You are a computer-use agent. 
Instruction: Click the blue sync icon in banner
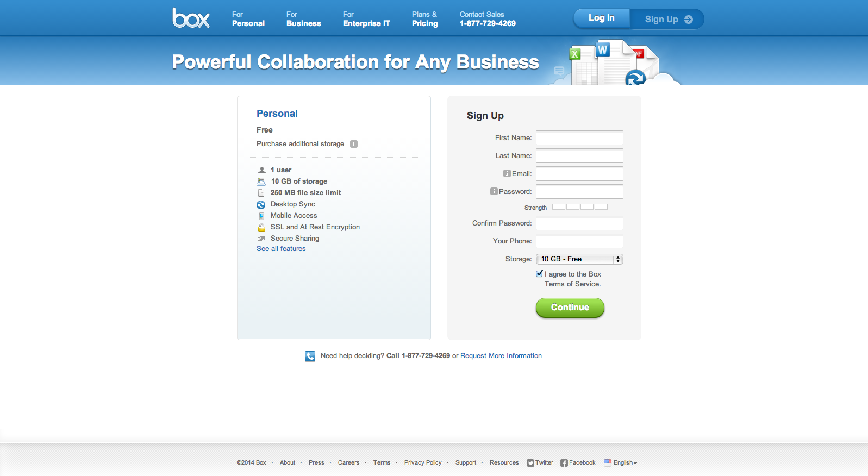pyautogui.click(x=635, y=78)
